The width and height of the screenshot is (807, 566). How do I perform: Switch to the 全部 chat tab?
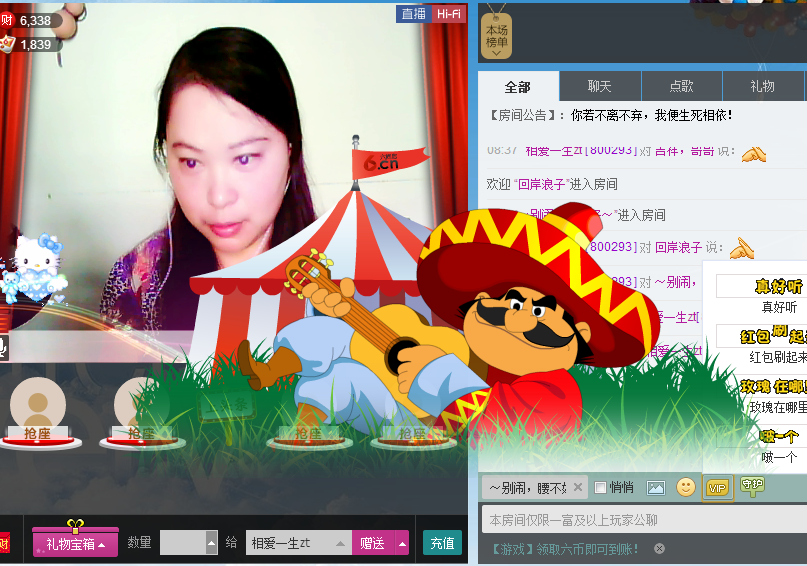(x=518, y=86)
